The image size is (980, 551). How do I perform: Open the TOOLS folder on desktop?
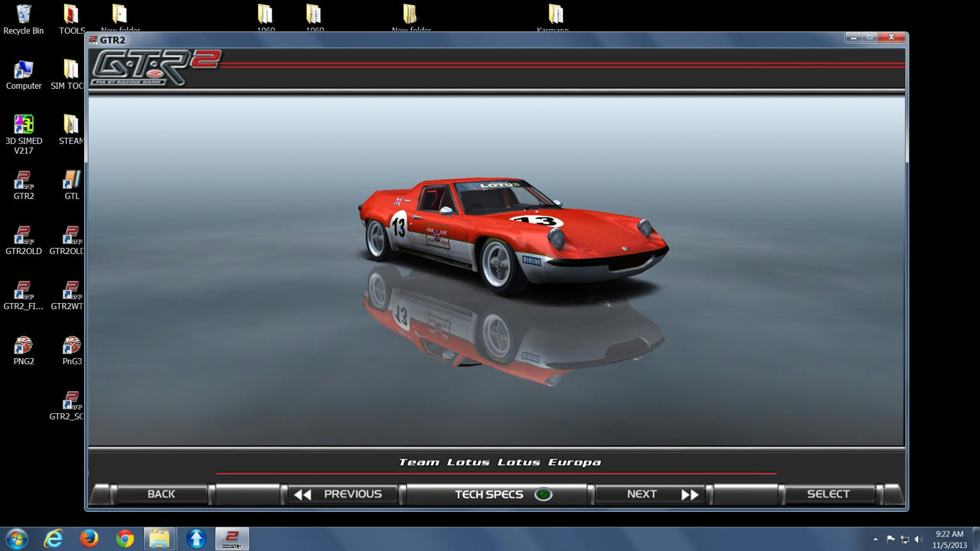pyautogui.click(x=71, y=19)
